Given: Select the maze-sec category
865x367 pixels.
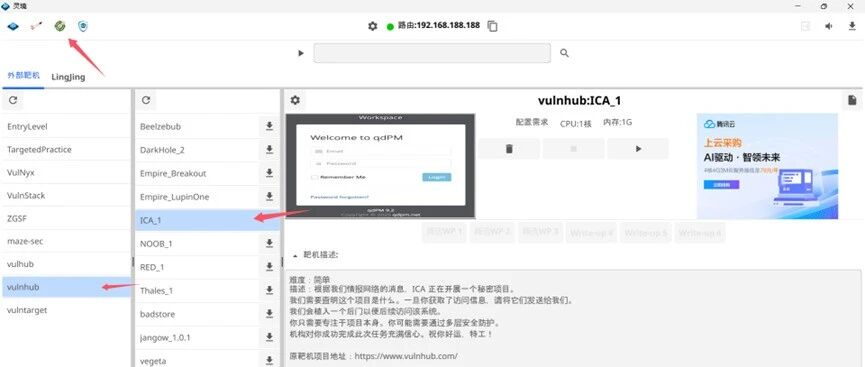Looking at the screenshot, I should (x=66, y=241).
